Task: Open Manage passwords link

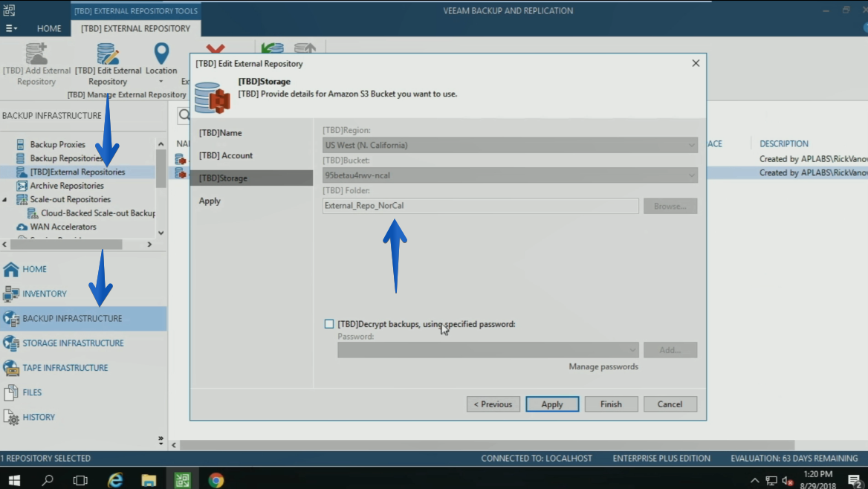Action: pyautogui.click(x=603, y=366)
